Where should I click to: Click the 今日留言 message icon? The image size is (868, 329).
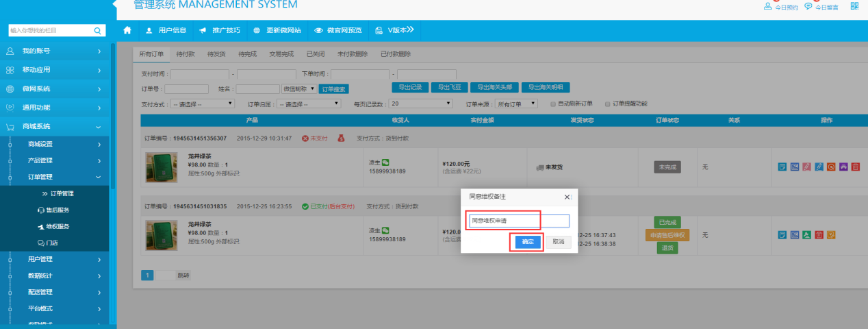[808, 7]
